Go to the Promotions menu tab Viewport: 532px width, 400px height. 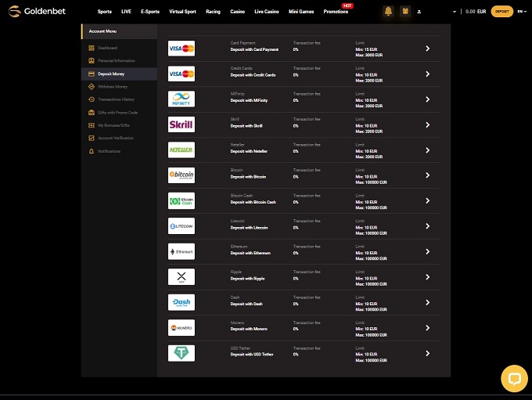(336, 12)
